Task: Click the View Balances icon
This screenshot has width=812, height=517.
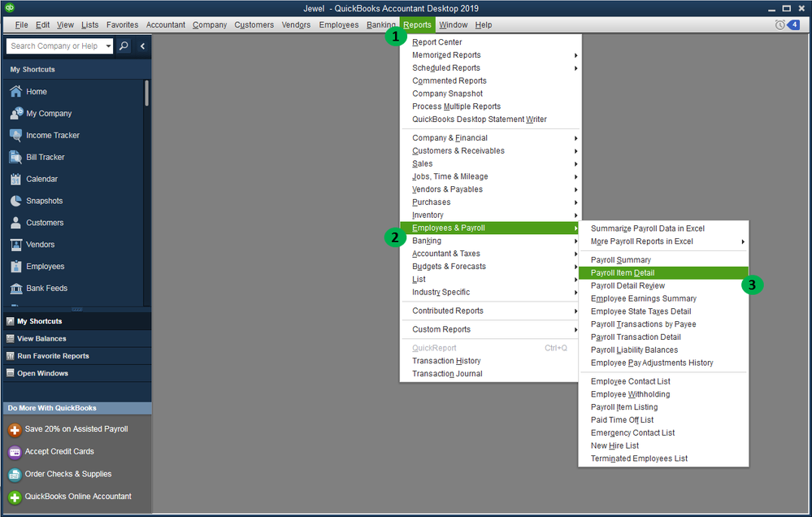Action: coord(10,338)
